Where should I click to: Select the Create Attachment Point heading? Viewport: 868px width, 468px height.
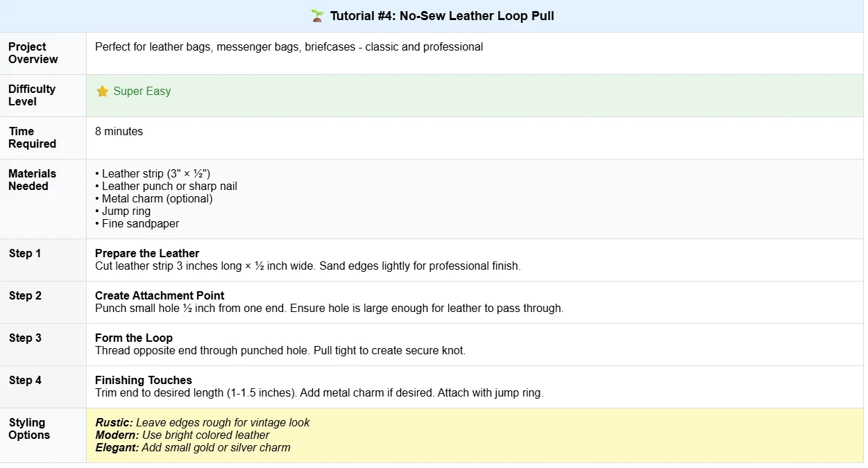pos(160,296)
